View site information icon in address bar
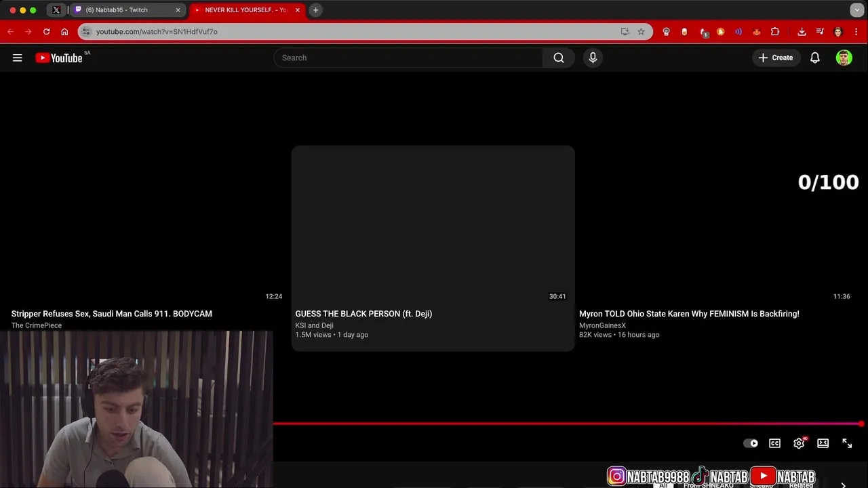The image size is (868, 488). (86, 32)
